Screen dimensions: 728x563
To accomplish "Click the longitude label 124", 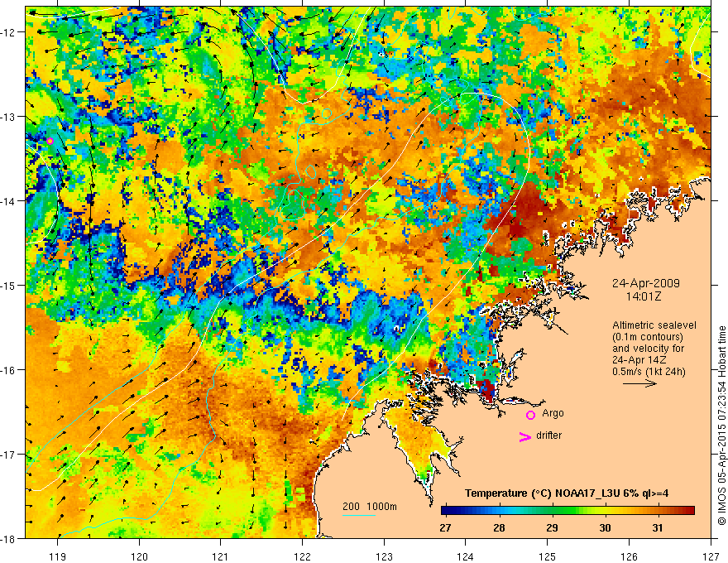I will 466,556.
